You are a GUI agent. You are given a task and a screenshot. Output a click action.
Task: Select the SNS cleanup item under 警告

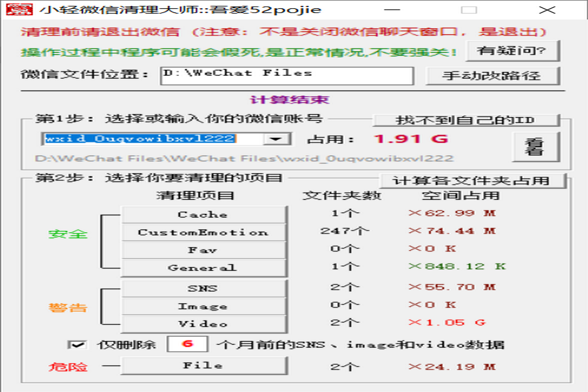[x=204, y=288]
